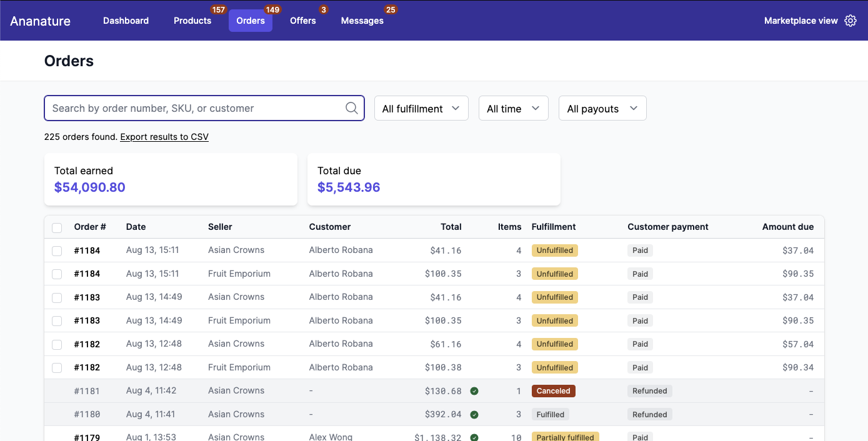Click the Messages badge showing 25
The height and width of the screenshot is (441, 868).
coord(391,10)
